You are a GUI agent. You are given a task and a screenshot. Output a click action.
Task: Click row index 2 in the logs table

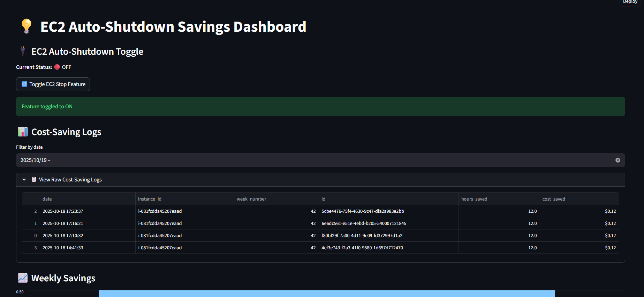[31, 211]
